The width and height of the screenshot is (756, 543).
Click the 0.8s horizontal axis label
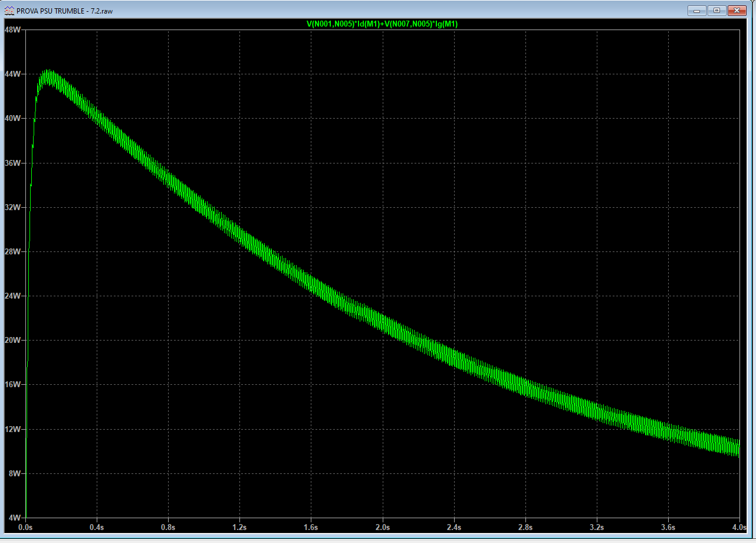168,526
